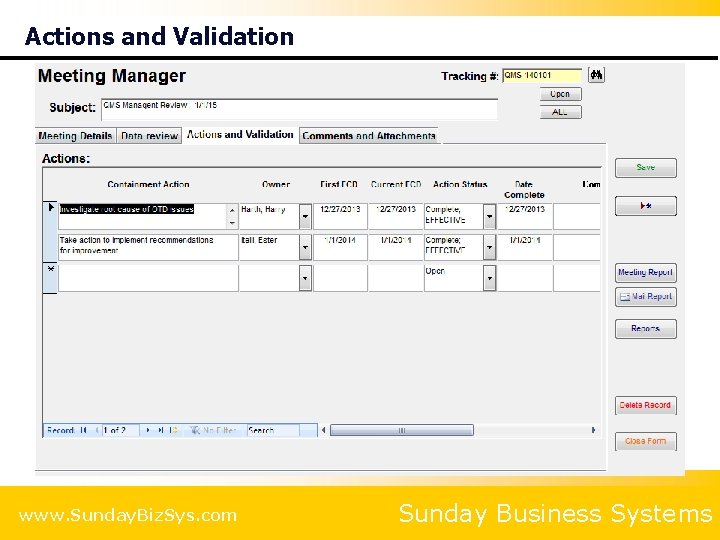Click the Reports button
720x540 pixels.
[646, 329]
